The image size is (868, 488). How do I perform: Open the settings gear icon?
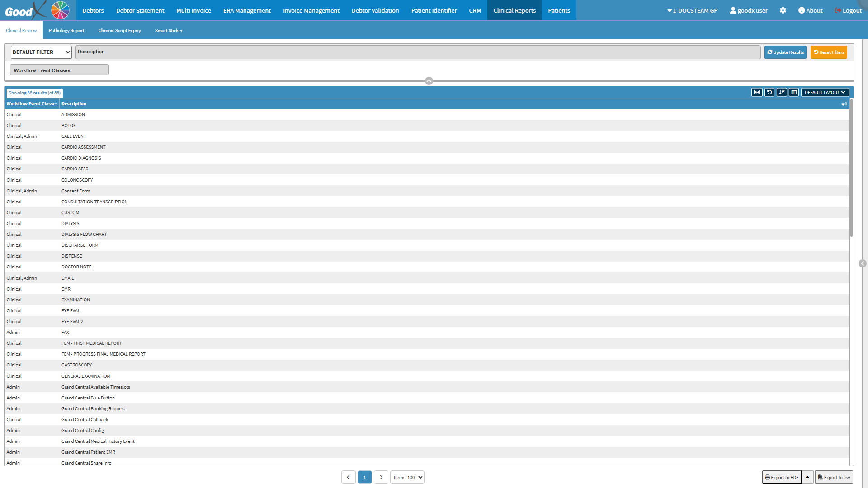783,10
